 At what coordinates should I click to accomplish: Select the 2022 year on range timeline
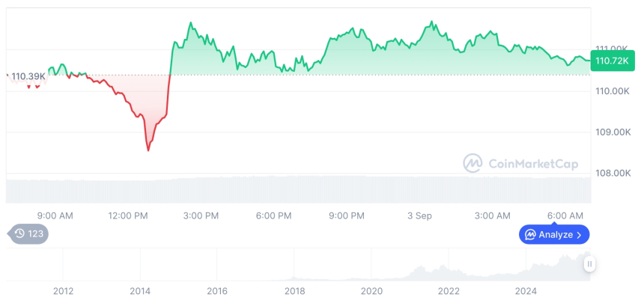pyautogui.click(x=449, y=290)
